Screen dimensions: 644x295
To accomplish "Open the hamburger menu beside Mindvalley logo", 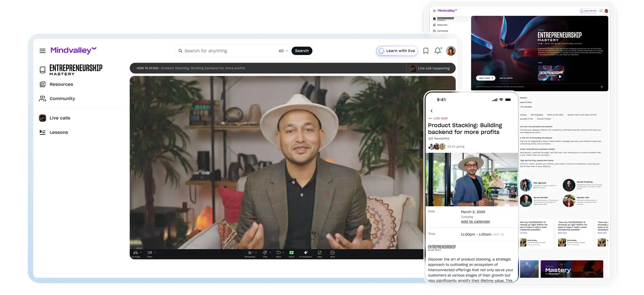I will click(43, 51).
